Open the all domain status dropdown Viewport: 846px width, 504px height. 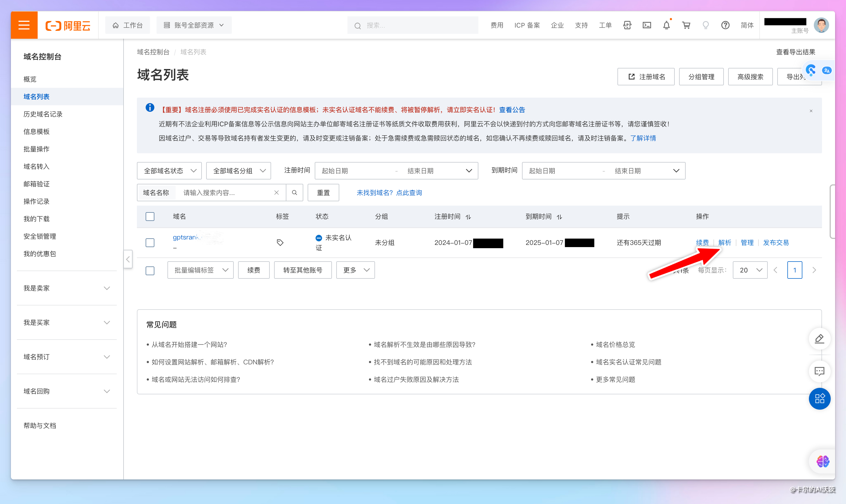pos(169,170)
